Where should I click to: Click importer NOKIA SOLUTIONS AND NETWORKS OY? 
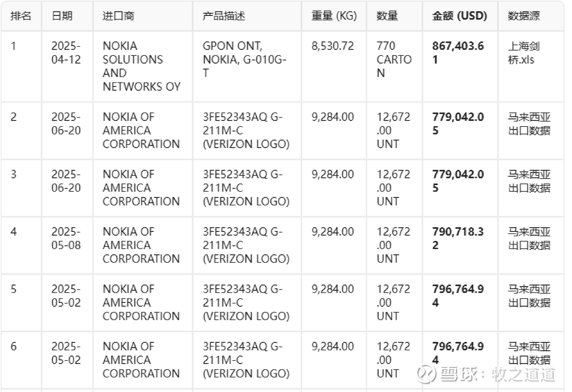(141, 66)
